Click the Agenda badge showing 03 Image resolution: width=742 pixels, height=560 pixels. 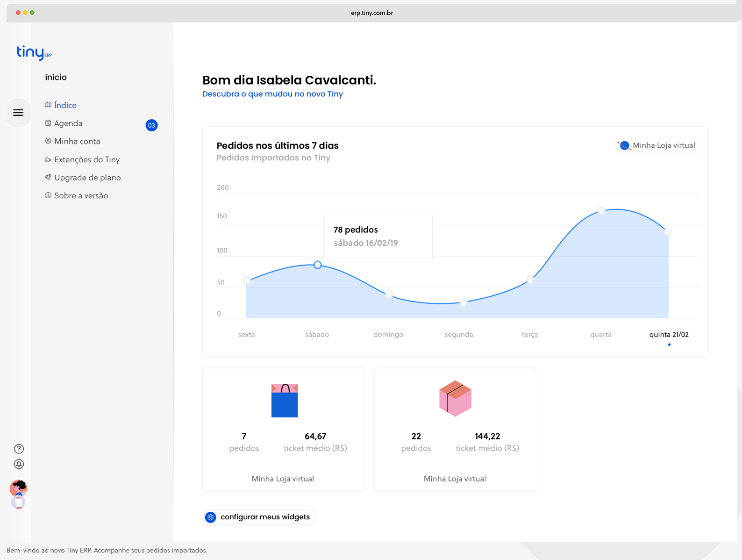pyautogui.click(x=151, y=125)
